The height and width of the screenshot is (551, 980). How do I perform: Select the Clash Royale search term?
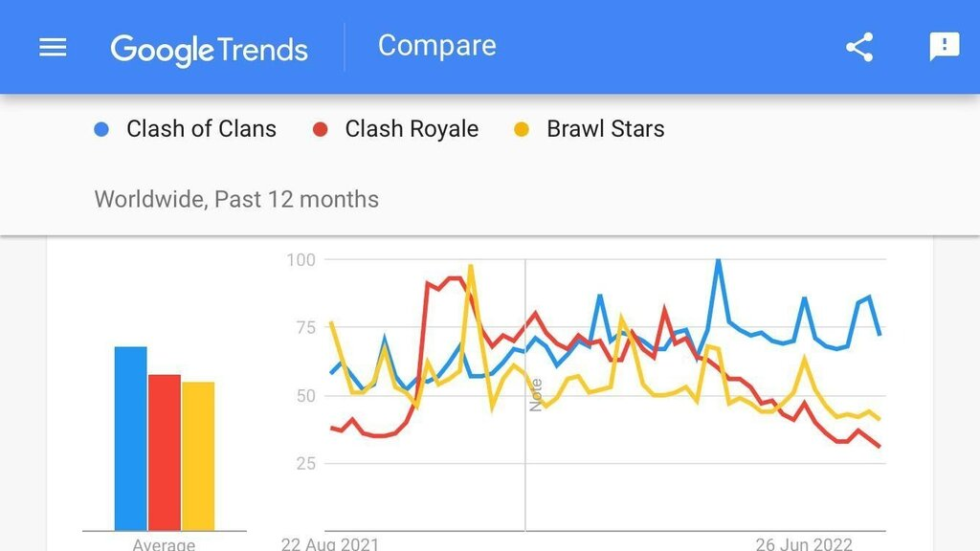(x=412, y=129)
